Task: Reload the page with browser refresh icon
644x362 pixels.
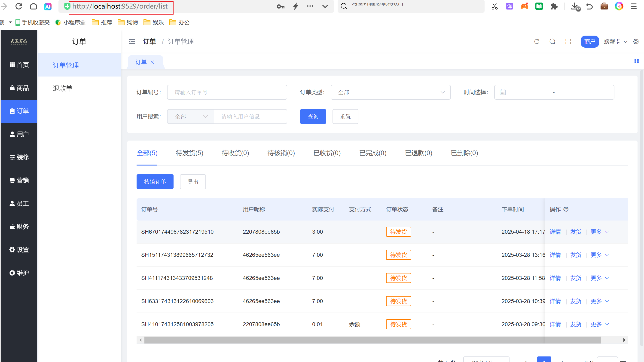Action: point(19,6)
